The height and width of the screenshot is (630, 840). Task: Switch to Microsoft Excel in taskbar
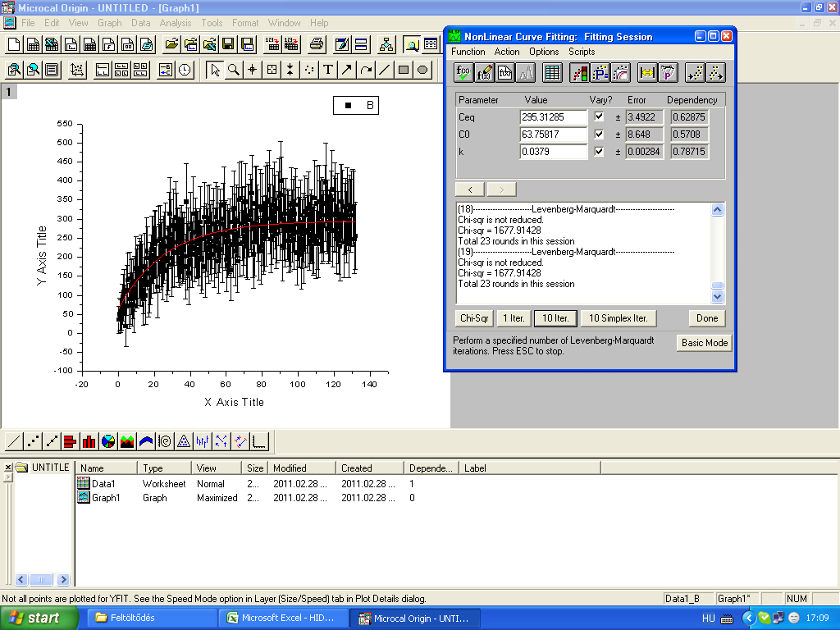click(283, 619)
